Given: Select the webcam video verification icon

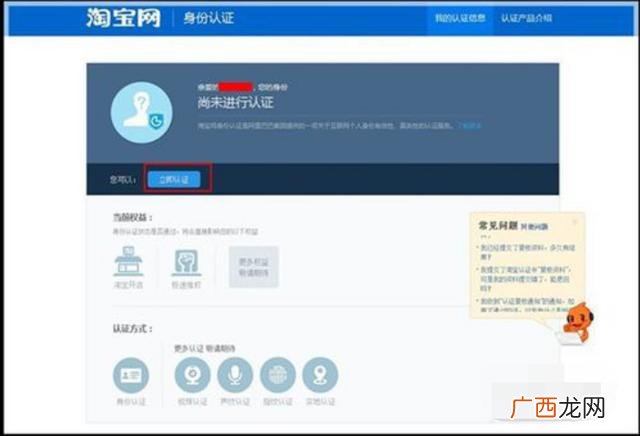Looking at the screenshot, I should click(x=192, y=375).
